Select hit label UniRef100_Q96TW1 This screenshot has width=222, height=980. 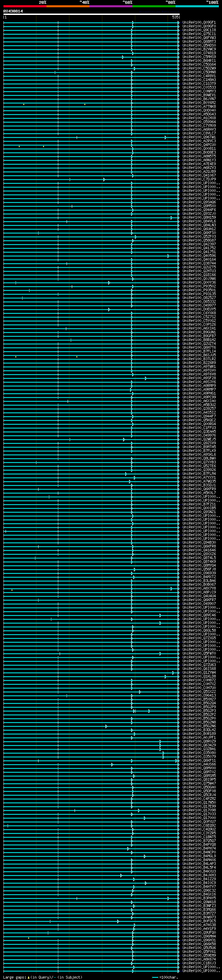199,137
